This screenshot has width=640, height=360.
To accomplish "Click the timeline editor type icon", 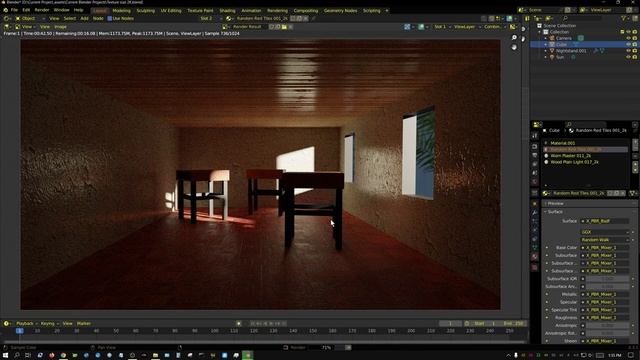I will pos(6,323).
